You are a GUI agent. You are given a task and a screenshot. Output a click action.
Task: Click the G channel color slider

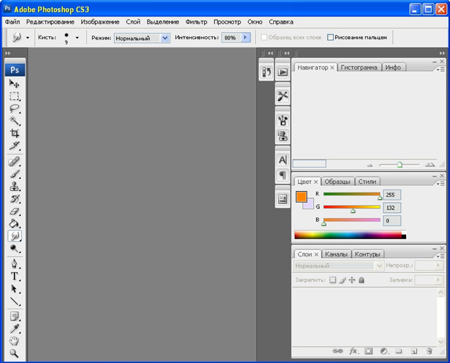[x=352, y=207]
